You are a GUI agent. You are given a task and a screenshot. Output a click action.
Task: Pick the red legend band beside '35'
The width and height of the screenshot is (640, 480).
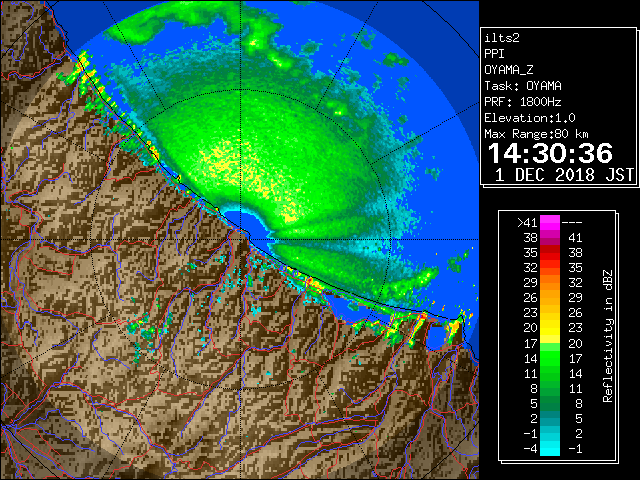[550, 253]
